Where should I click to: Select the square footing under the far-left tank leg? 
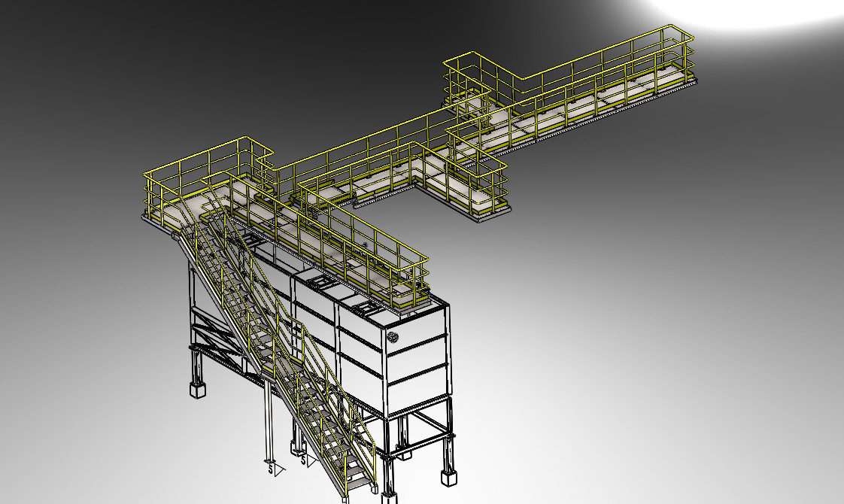tap(198, 390)
